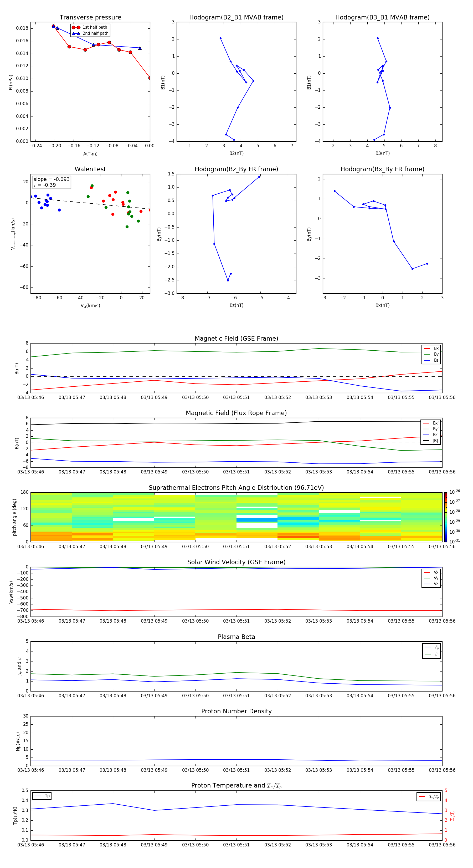This screenshot has height=868, width=473.
Task: Click the 'Bz(nT)' x-axis label
Action: pos(236,305)
